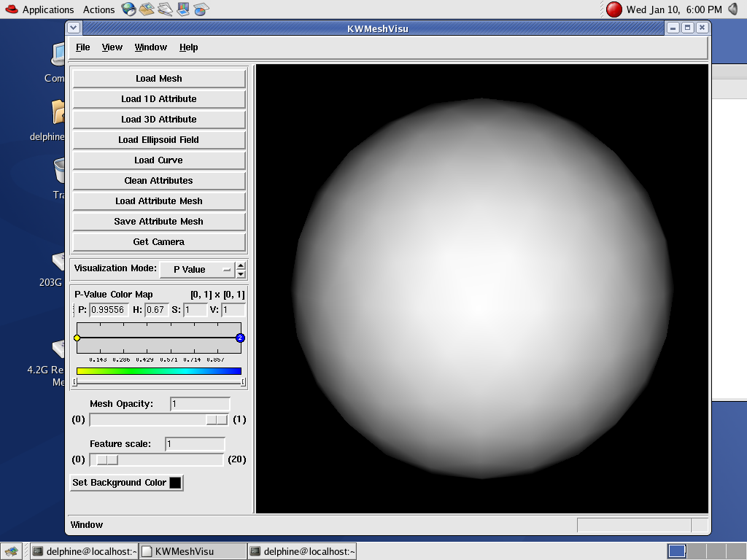Click the red update notification icon
This screenshot has height=560, width=747.
pyautogui.click(x=614, y=9)
